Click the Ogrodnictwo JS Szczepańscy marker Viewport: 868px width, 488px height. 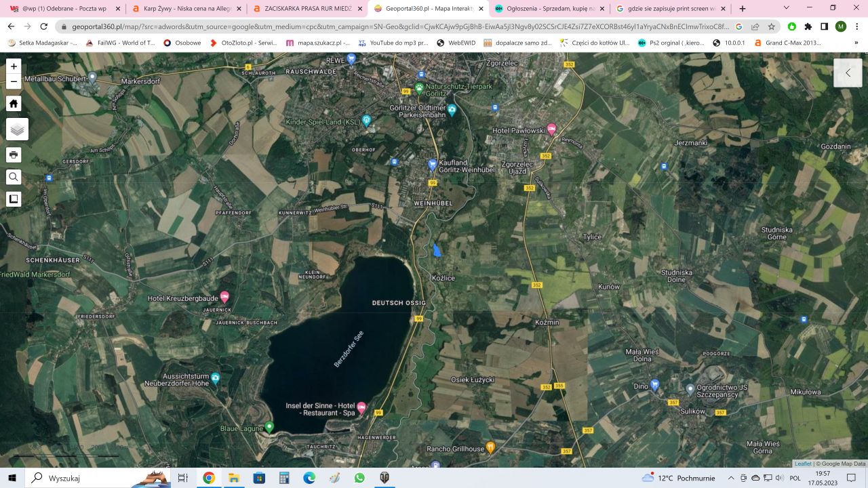tap(690, 389)
